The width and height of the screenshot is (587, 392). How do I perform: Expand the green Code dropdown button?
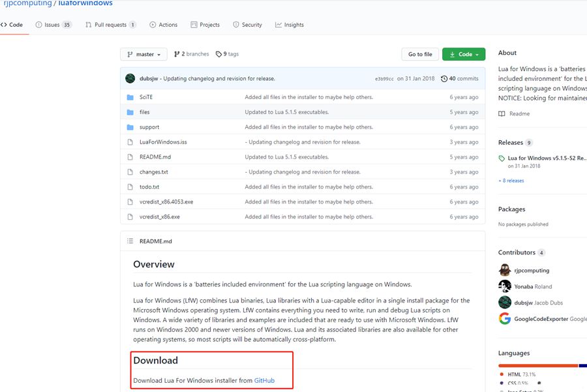click(463, 54)
